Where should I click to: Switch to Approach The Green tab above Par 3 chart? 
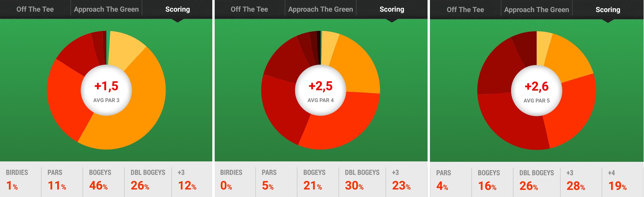106,9
